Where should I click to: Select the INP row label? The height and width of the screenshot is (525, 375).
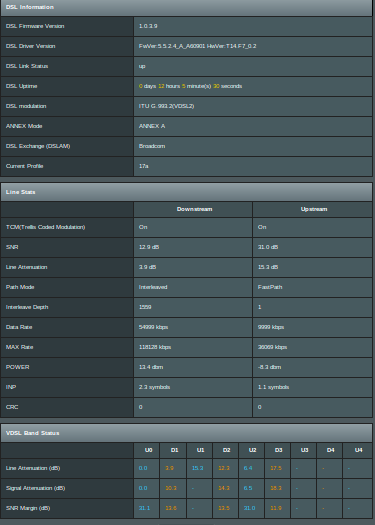(11, 387)
